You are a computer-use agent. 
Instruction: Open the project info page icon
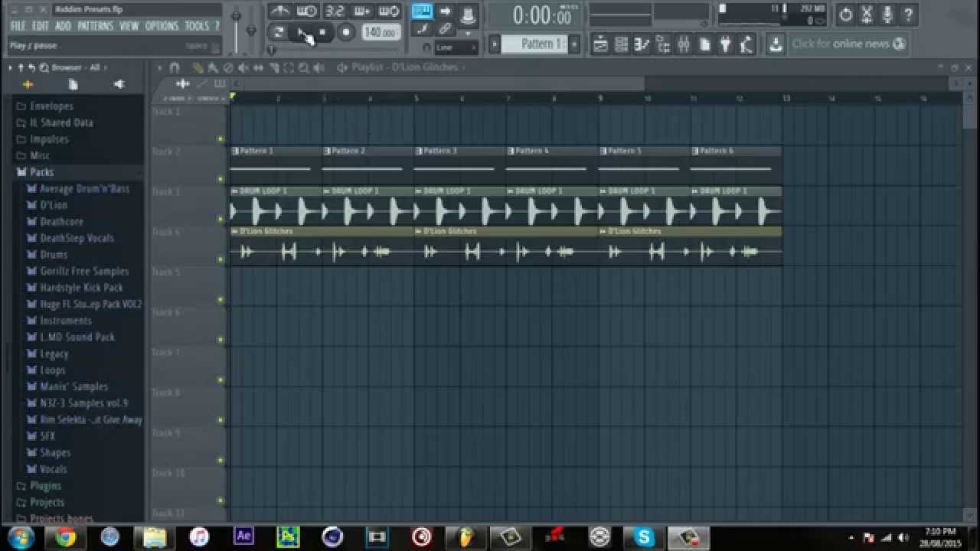pos(705,44)
